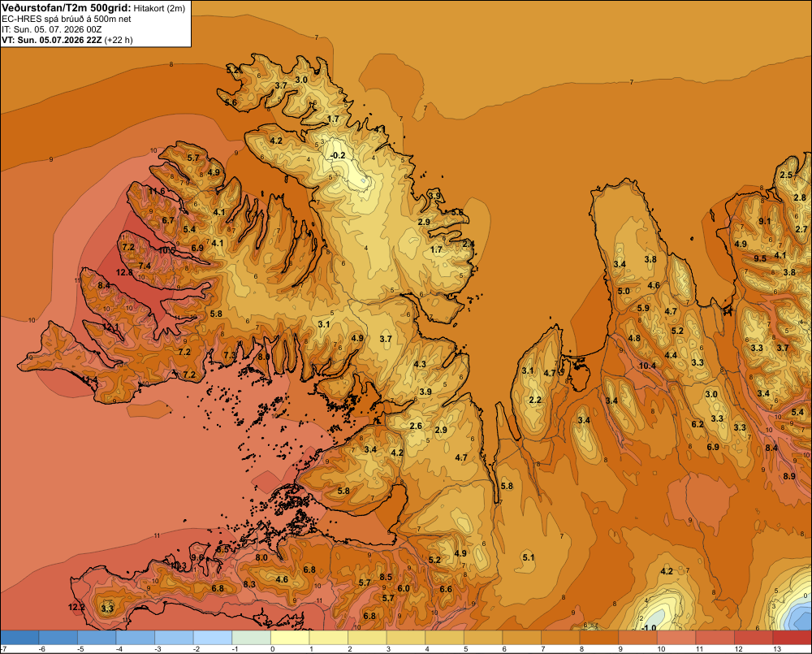Click the "0" label on the colour scale
This screenshot has height=654, width=812.
coord(273,649)
